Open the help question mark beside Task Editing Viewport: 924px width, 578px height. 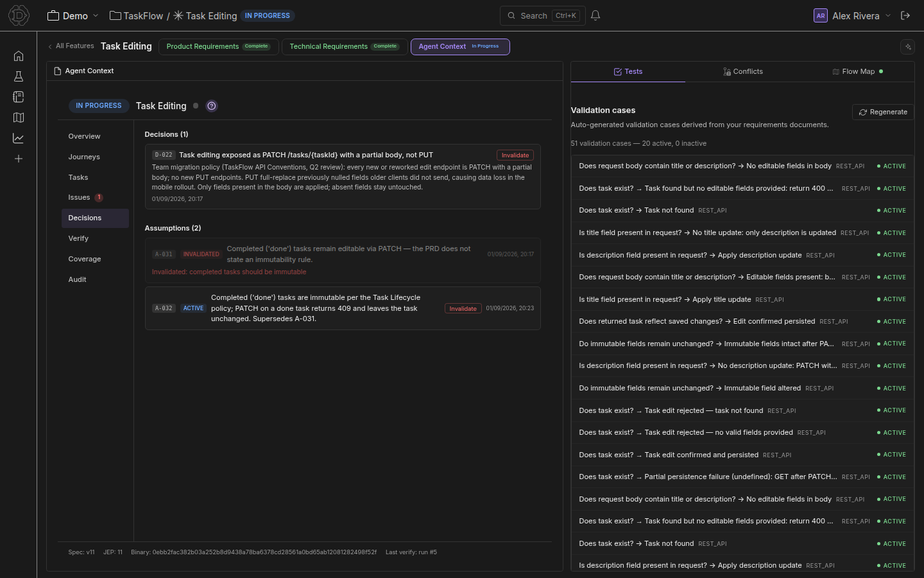tap(212, 106)
